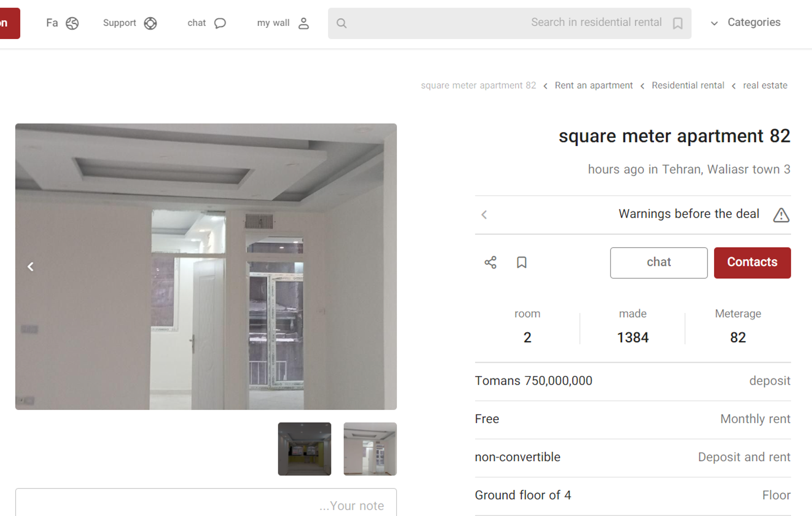812x516 pixels.
Task: Click the Your note input field
Action: pyautogui.click(x=206, y=503)
